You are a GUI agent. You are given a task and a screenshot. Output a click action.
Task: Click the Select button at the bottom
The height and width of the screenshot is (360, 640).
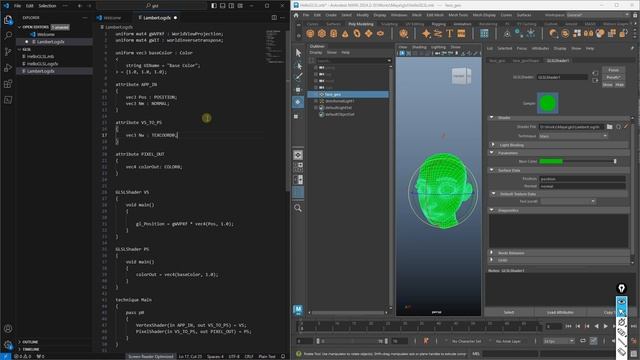click(x=509, y=312)
